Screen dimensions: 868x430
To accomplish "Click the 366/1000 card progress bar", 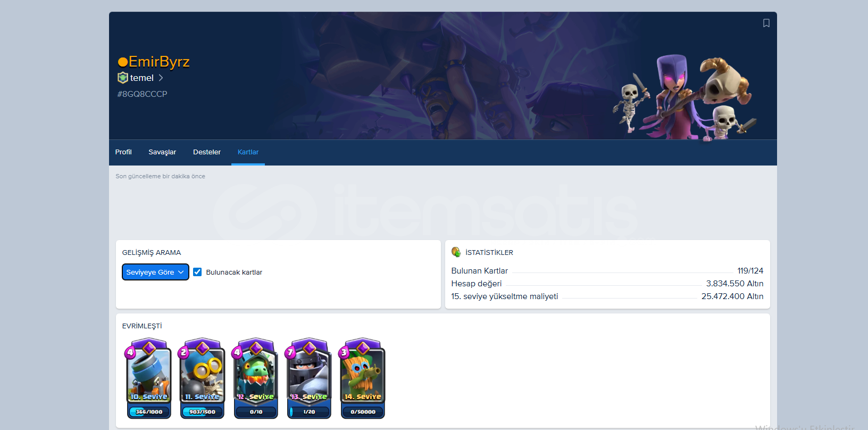I will coord(149,411).
